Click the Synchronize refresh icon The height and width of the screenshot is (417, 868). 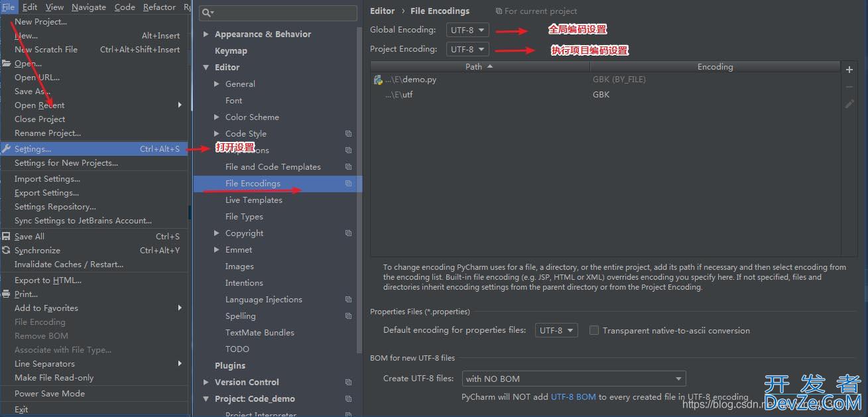coord(7,251)
